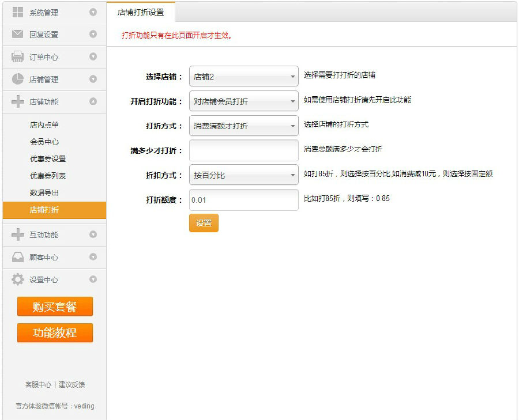Collapse the 店铺功能 arrow circle
The height and width of the screenshot is (420, 519).
[93, 101]
